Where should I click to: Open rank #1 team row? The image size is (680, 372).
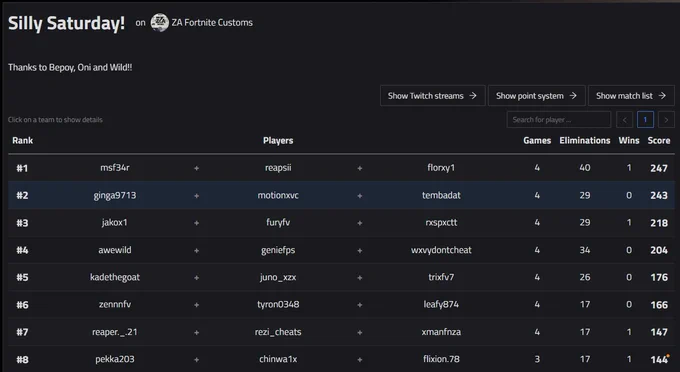coord(341,168)
